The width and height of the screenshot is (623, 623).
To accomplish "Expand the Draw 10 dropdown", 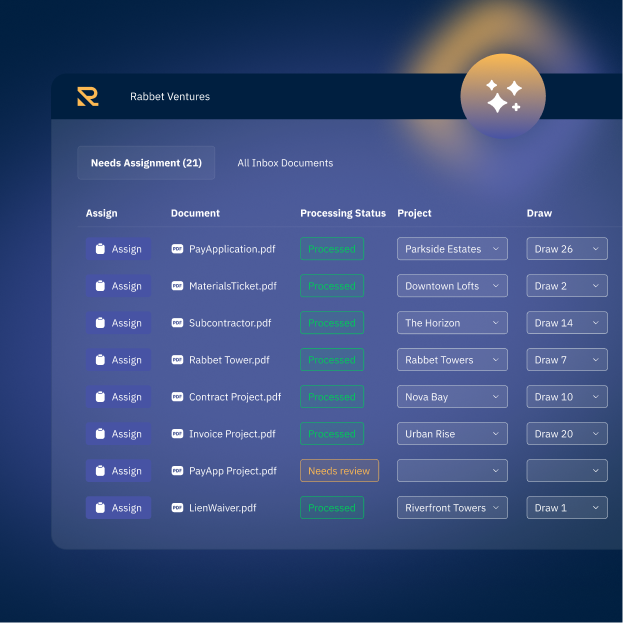I will 567,397.
